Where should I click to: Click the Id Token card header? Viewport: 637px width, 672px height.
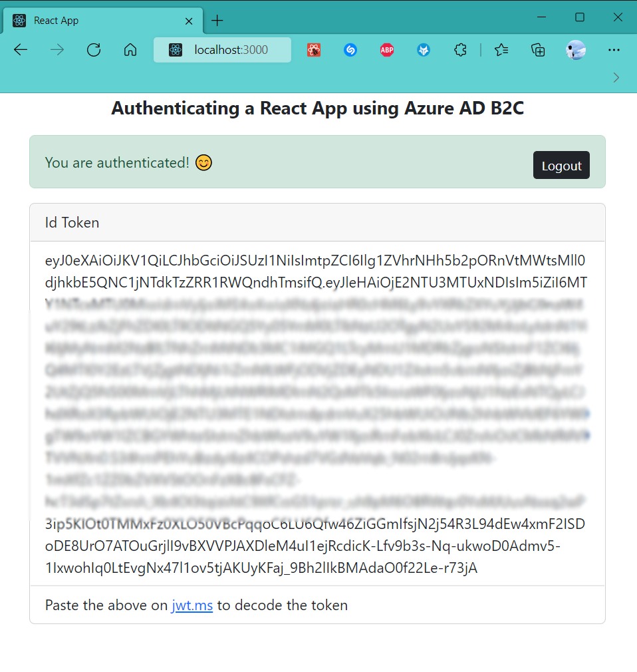coord(317,222)
